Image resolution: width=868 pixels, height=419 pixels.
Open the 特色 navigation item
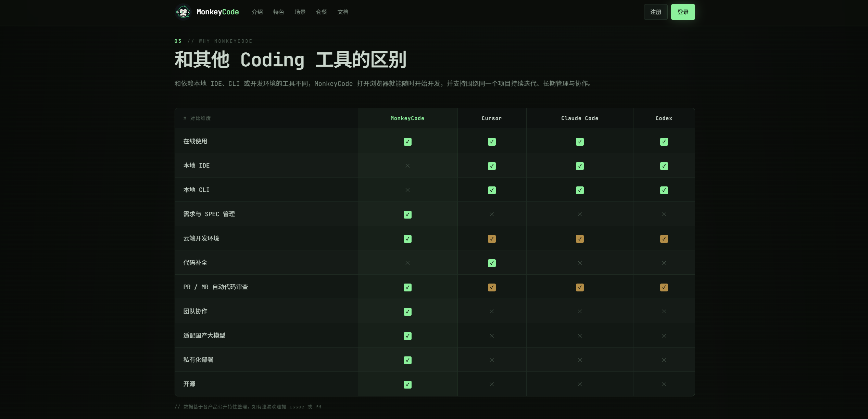(x=278, y=12)
